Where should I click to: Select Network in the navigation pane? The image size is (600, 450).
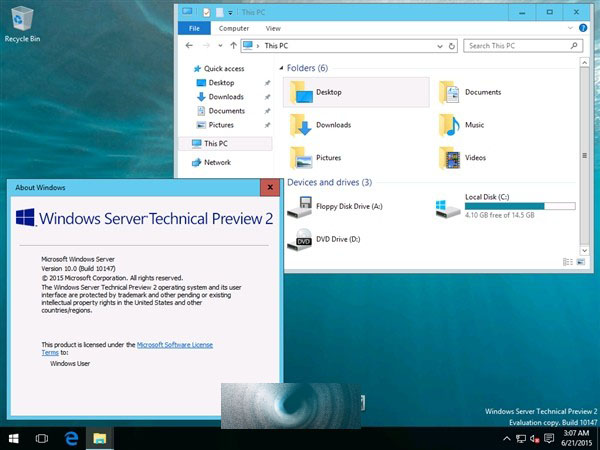(217, 162)
